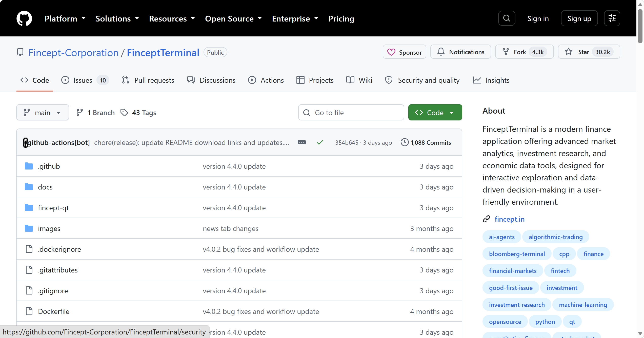Visit the fincept.in website link

(510, 219)
